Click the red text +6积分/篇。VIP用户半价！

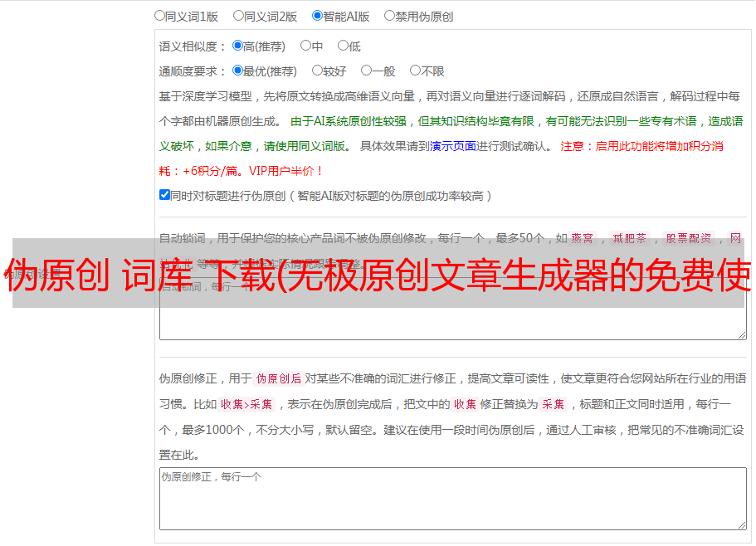pos(252,171)
